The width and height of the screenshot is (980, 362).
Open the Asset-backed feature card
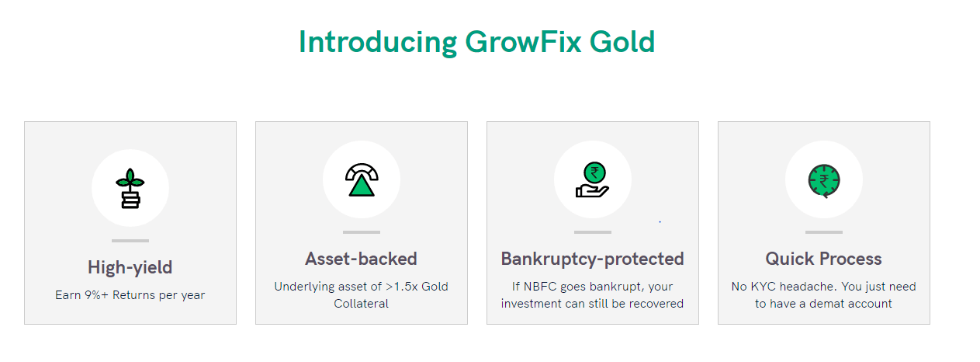(362, 223)
